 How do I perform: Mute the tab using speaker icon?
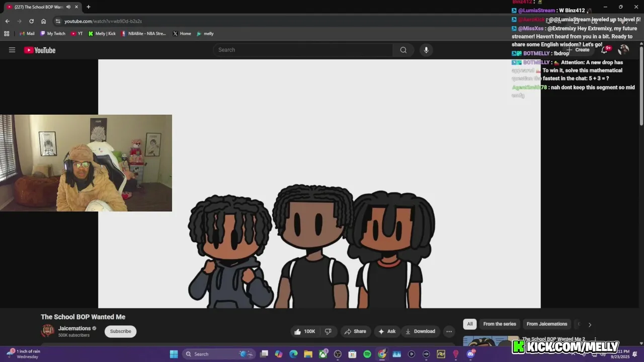[68, 7]
